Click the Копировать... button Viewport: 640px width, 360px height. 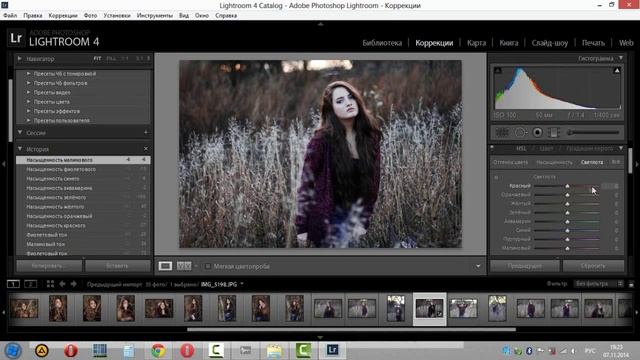pos(49,266)
